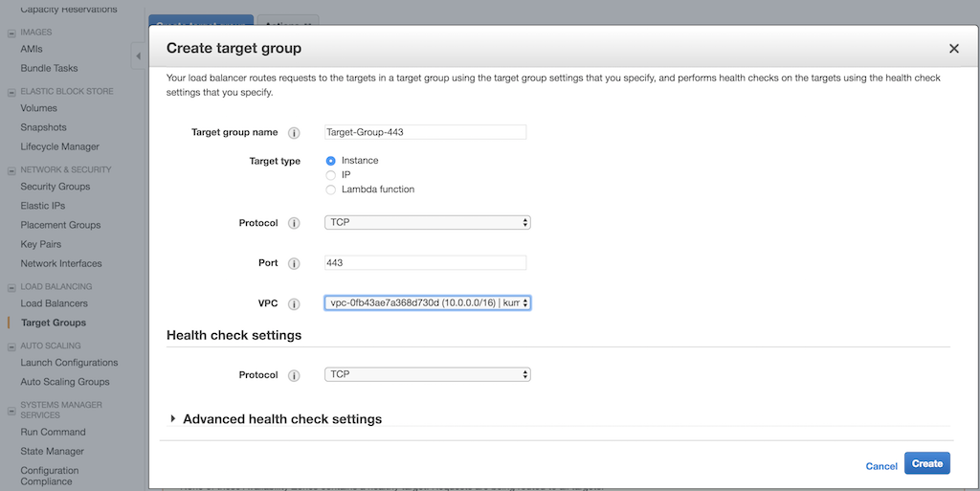Screen dimensions: 980x491
Task: Select the Instance target type
Action: pyautogui.click(x=330, y=161)
